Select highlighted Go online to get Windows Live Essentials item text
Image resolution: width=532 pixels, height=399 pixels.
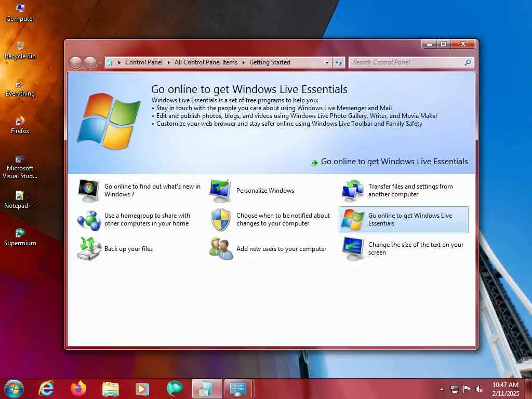(x=410, y=220)
